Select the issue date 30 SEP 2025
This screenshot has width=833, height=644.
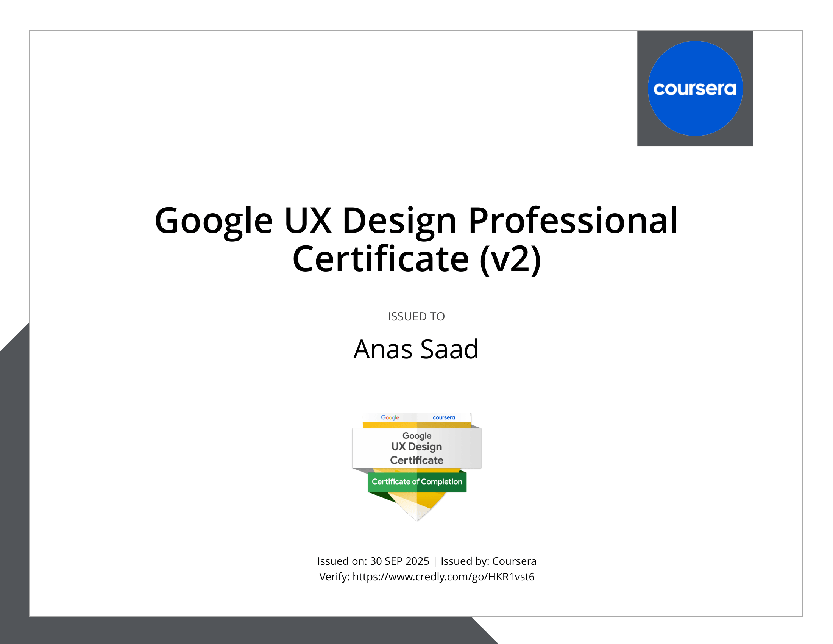point(399,561)
